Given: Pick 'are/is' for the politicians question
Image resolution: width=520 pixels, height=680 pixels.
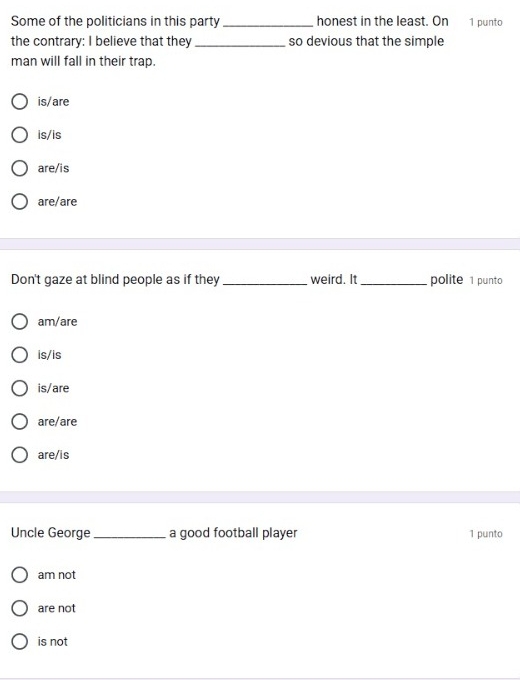Looking at the screenshot, I should point(20,168).
